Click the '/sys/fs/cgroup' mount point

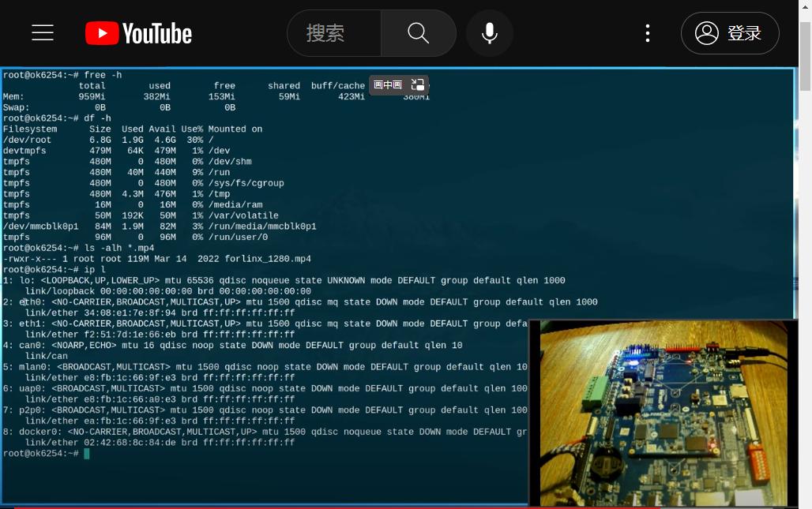coord(246,183)
